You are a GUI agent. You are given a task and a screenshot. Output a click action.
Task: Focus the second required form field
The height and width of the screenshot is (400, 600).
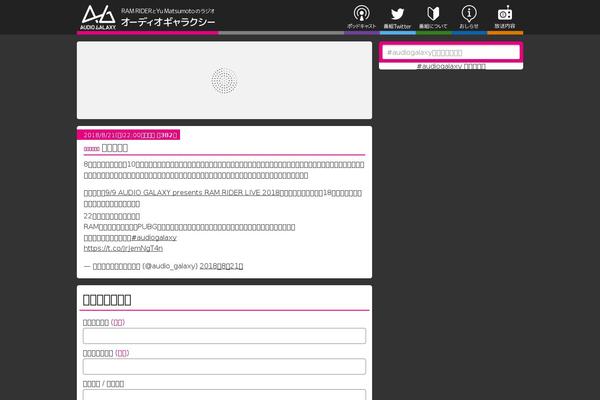coord(224,366)
